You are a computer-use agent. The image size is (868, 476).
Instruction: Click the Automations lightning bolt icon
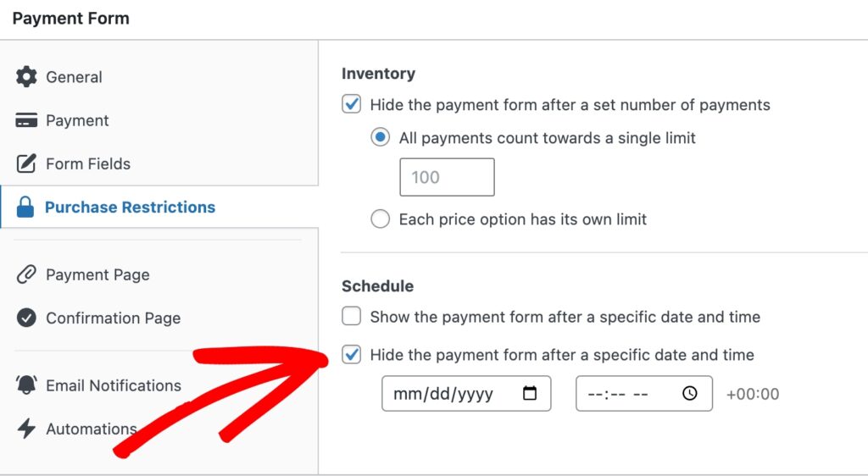coord(26,429)
